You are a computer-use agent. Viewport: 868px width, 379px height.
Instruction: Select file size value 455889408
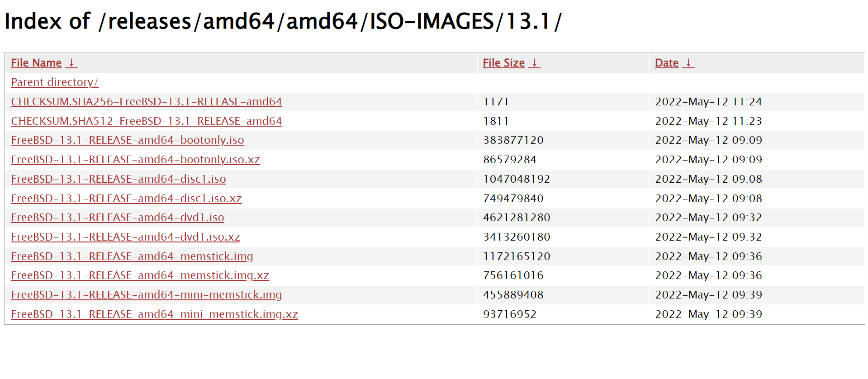513,295
